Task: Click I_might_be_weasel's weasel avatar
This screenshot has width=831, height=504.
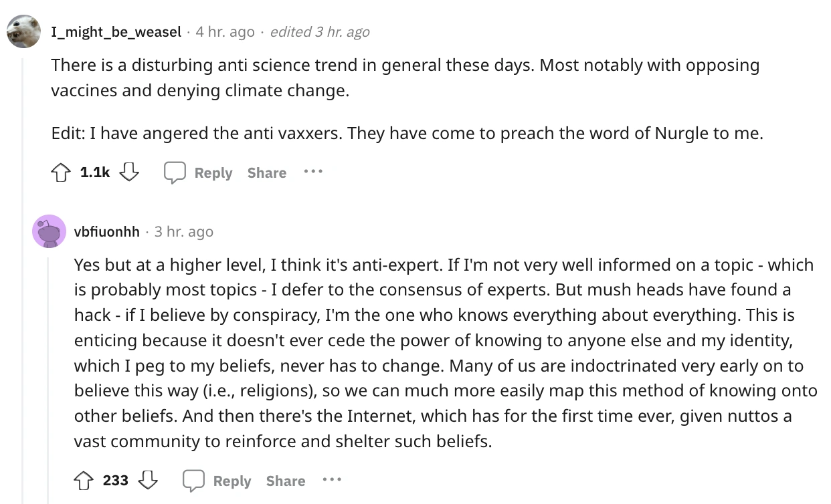Action: [x=23, y=31]
